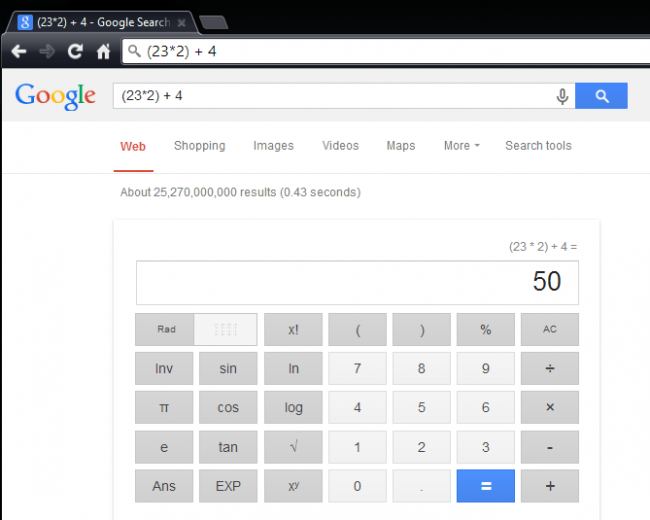Click the digit 1 key

pyautogui.click(x=357, y=447)
